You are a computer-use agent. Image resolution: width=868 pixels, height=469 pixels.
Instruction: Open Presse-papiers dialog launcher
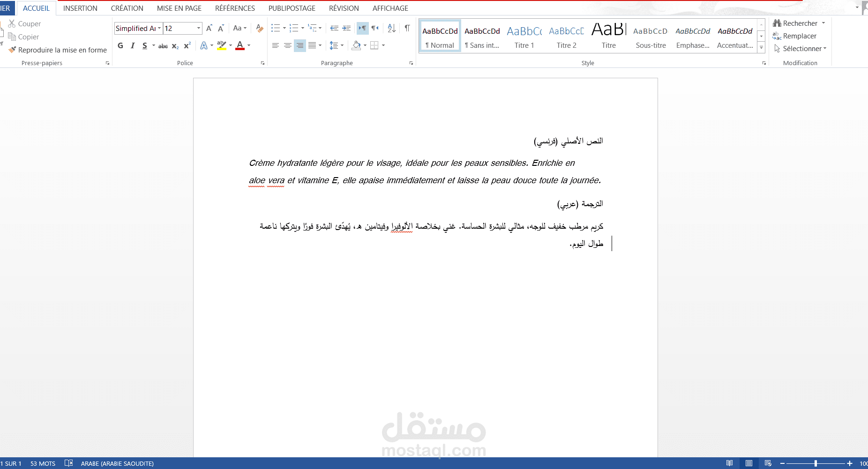pos(107,63)
